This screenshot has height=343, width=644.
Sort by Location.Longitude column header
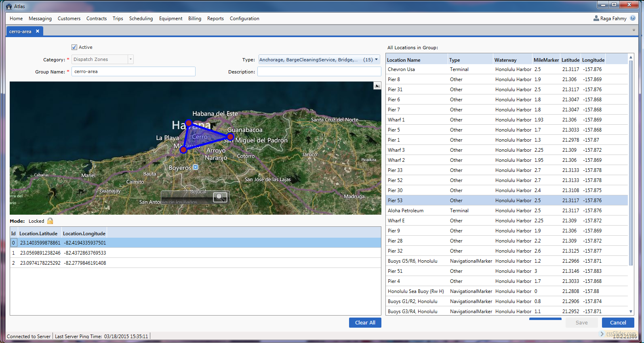point(84,233)
